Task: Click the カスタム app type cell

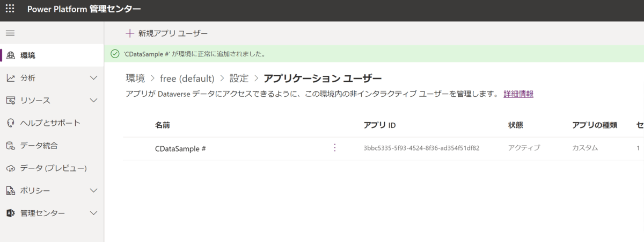Action: click(585, 148)
